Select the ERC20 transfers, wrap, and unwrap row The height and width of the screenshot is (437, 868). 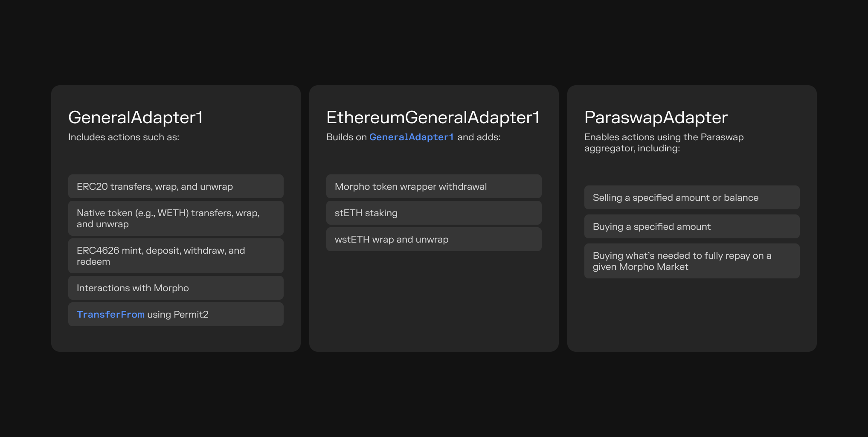click(x=175, y=187)
